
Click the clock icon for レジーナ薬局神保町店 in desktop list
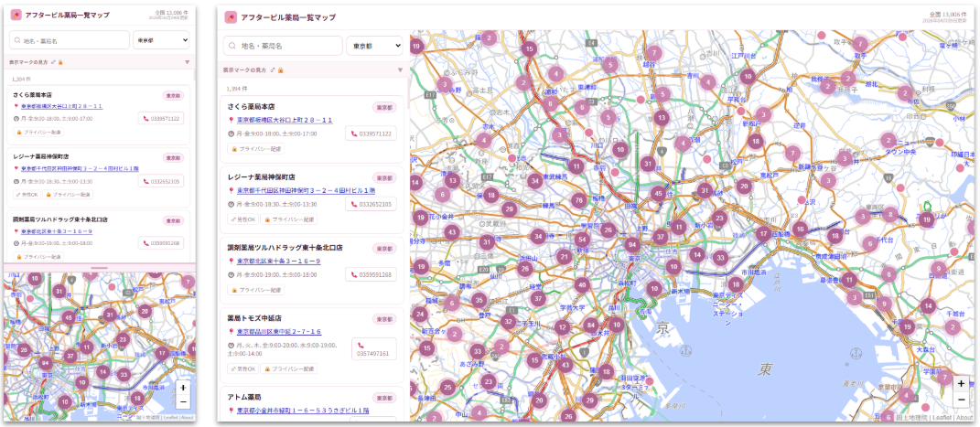pyautogui.click(x=232, y=204)
